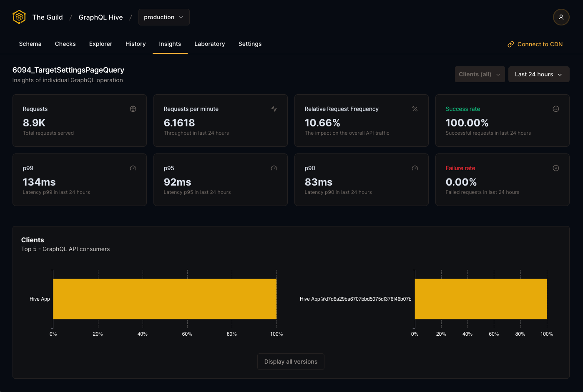Click the percent icon on Relative Request Frequency
The height and width of the screenshot is (392, 583).
point(415,108)
